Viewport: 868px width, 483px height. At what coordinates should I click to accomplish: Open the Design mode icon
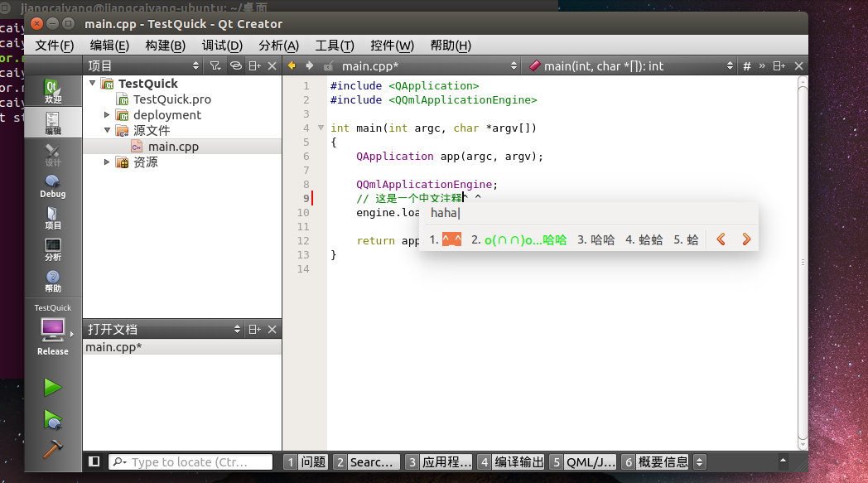[x=53, y=155]
